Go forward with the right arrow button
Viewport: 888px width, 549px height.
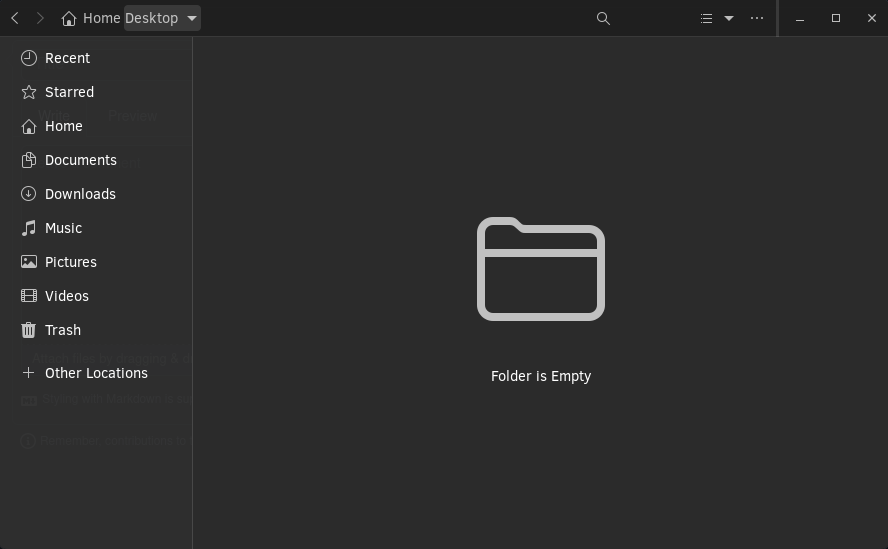click(40, 18)
